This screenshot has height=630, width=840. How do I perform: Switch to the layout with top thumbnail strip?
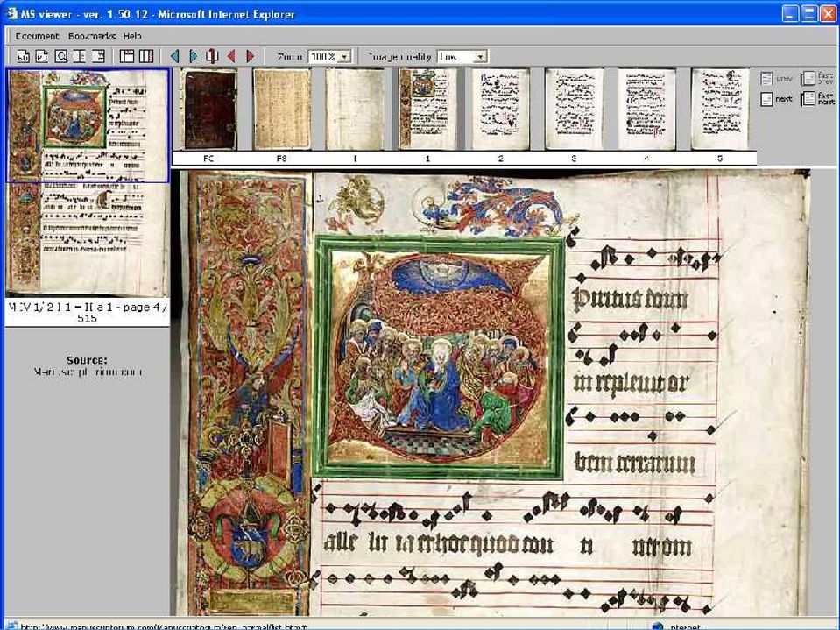[x=127, y=56]
